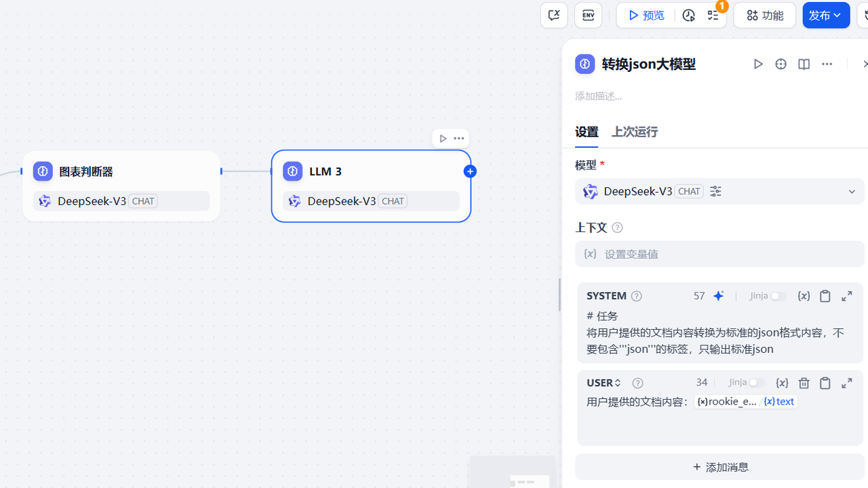Click the minimap thumbnail at canvas bottom
This screenshot has height=488, width=868.
click(512, 472)
